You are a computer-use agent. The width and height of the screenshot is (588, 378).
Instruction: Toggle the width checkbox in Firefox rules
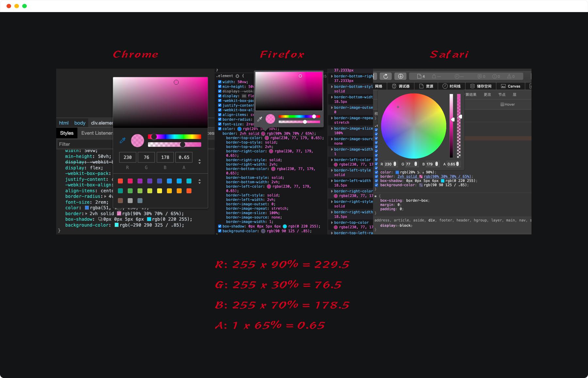[x=220, y=82]
